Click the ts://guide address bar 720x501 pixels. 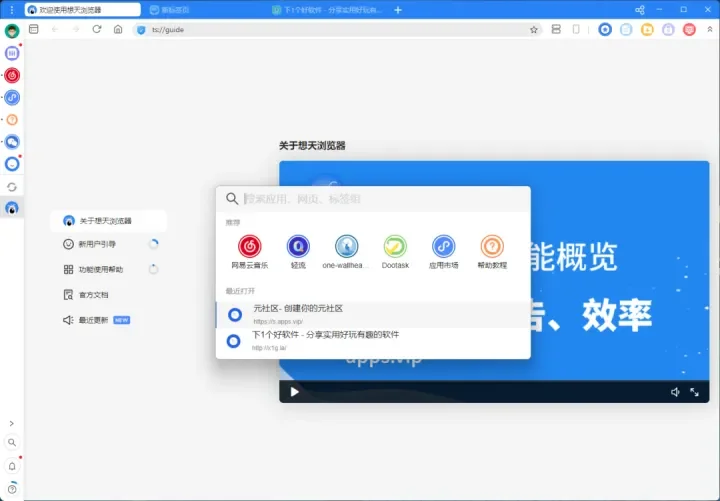click(338, 30)
